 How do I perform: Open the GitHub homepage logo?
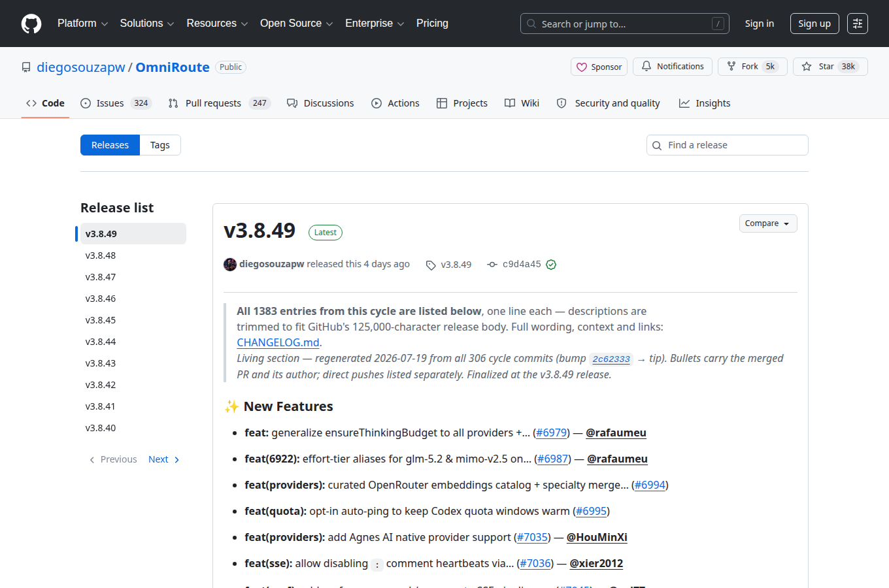[31, 24]
